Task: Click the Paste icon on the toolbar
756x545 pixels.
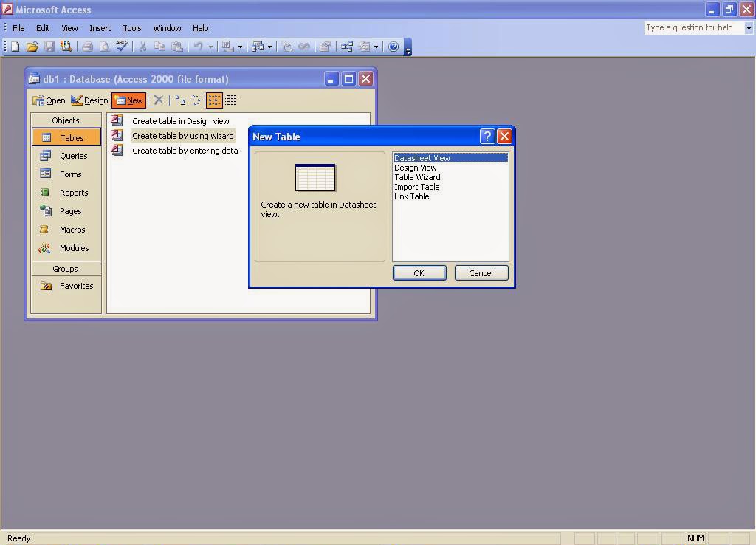Action: pos(178,47)
